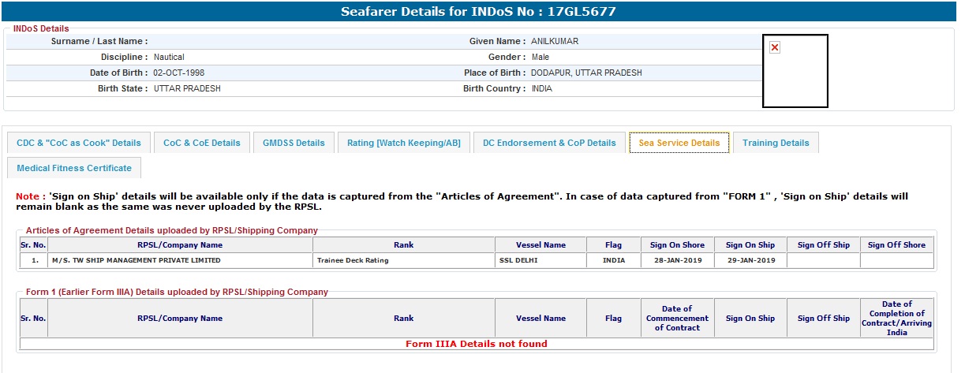Open the GMDSS Details tab

(x=294, y=143)
